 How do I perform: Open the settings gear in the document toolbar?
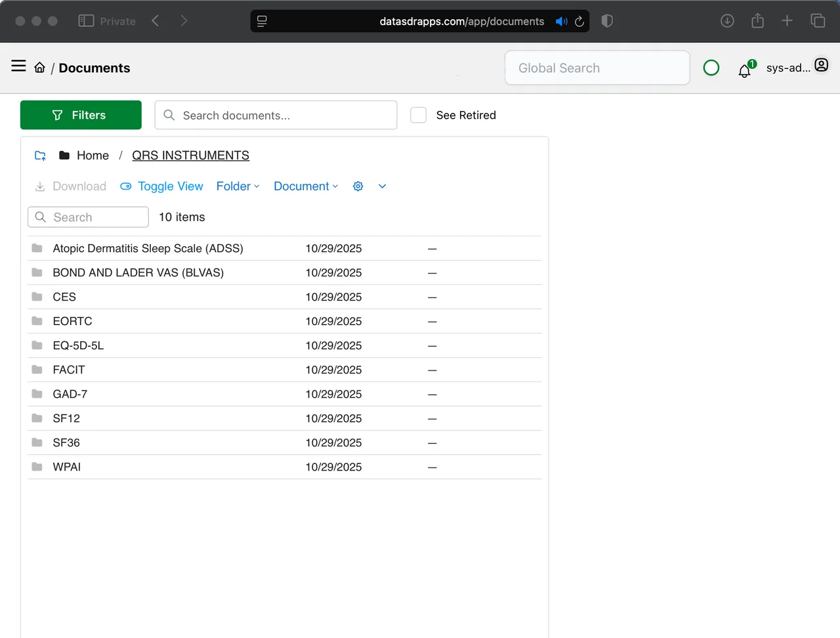pyautogui.click(x=358, y=186)
